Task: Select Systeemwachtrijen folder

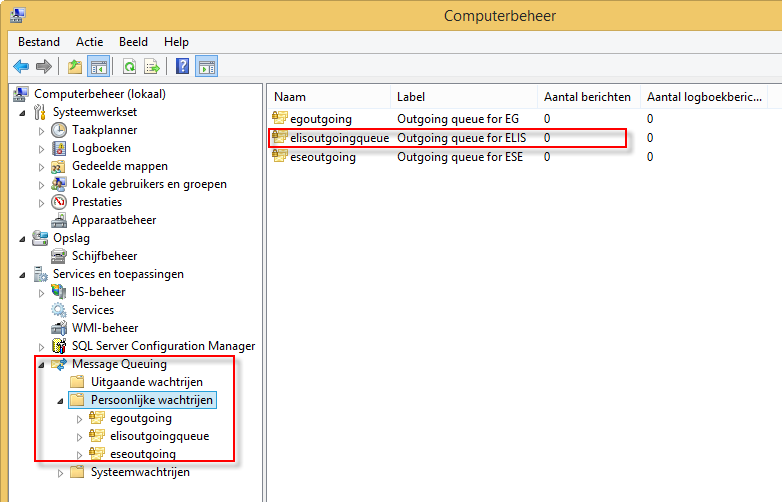Action: coord(140,472)
